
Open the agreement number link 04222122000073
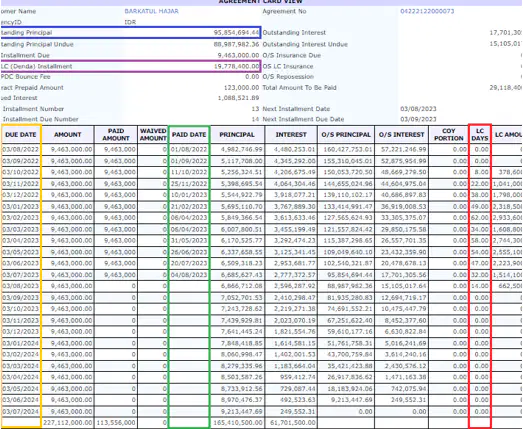(427, 11)
